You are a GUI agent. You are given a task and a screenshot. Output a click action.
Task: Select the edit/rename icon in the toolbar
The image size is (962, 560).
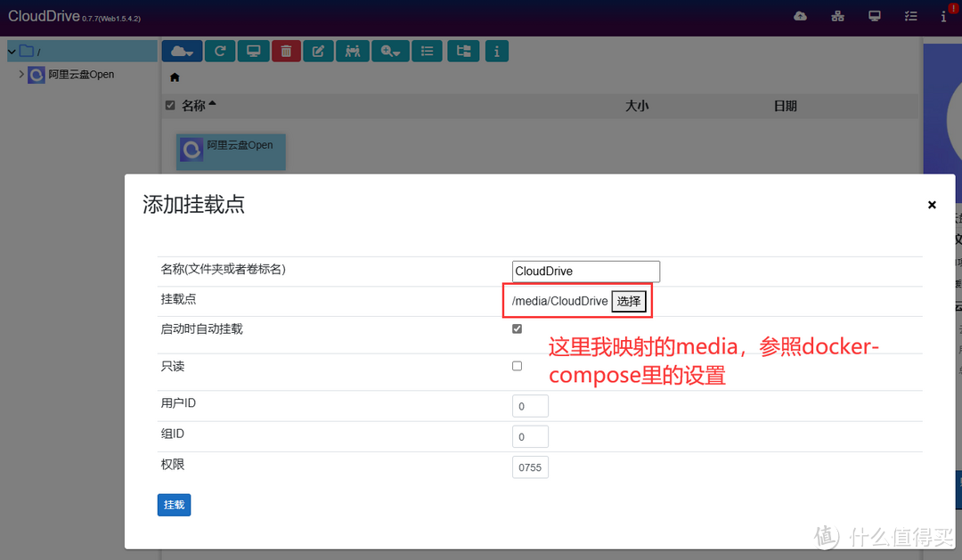[x=318, y=51]
